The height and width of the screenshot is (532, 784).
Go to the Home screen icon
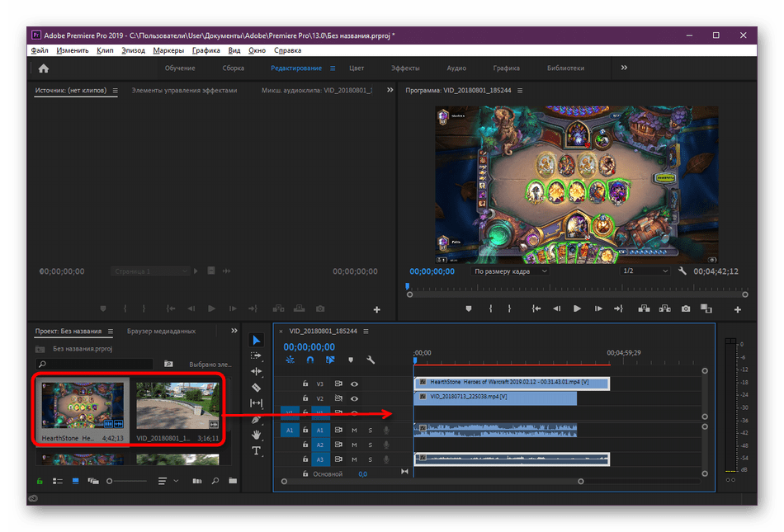point(44,68)
